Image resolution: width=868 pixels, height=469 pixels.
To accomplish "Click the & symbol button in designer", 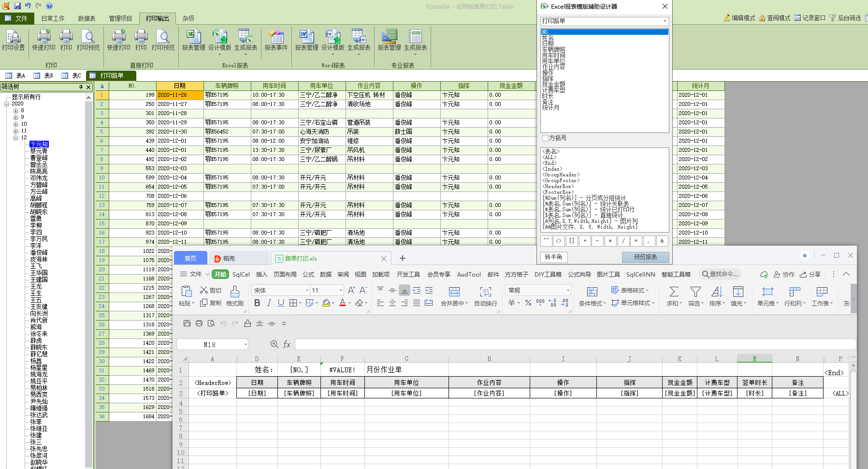I will (x=662, y=240).
